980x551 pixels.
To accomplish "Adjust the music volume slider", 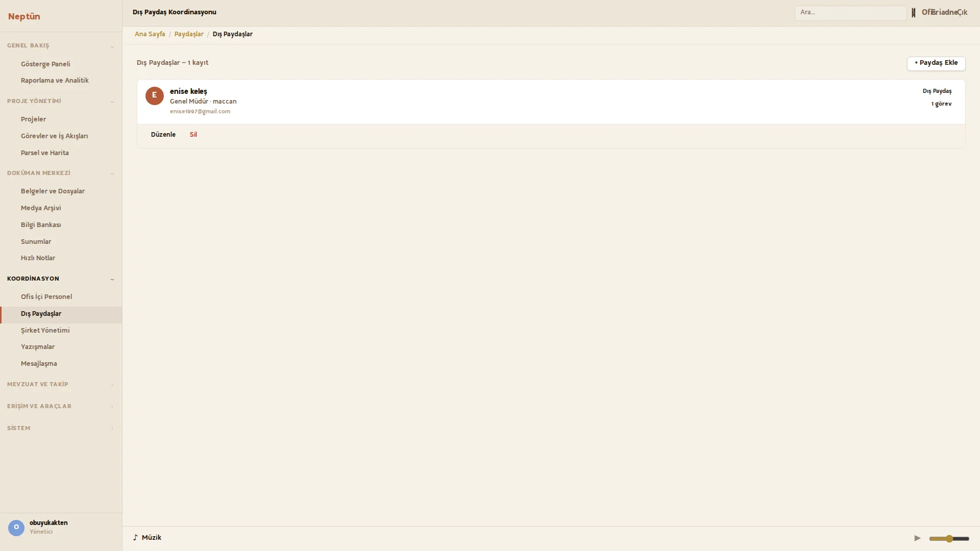I will (949, 539).
